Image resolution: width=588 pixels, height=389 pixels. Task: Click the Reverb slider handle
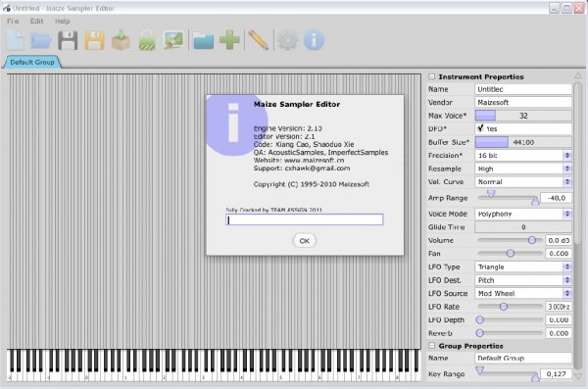click(479, 333)
